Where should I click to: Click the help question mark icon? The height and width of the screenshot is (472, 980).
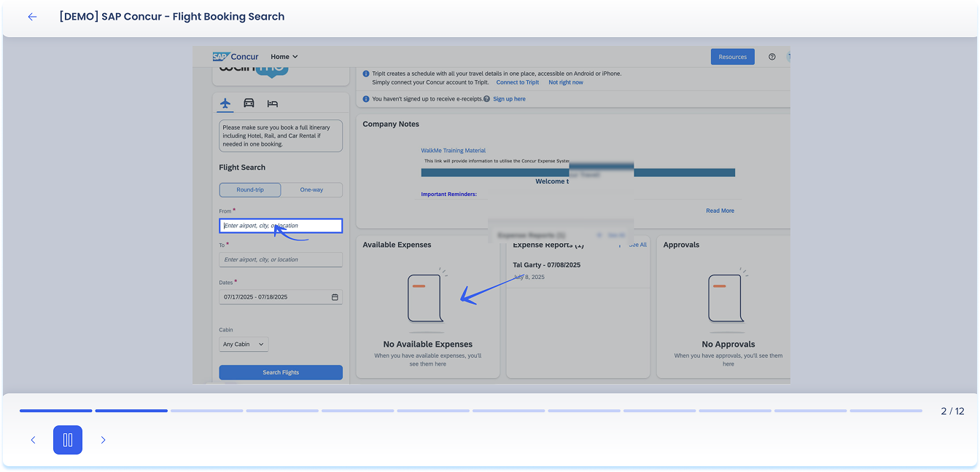(772, 57)
